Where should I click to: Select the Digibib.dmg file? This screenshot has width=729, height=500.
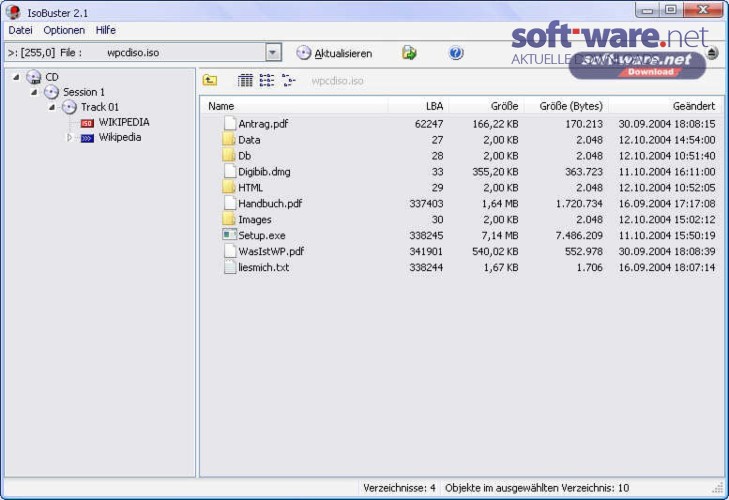[264, 172]
